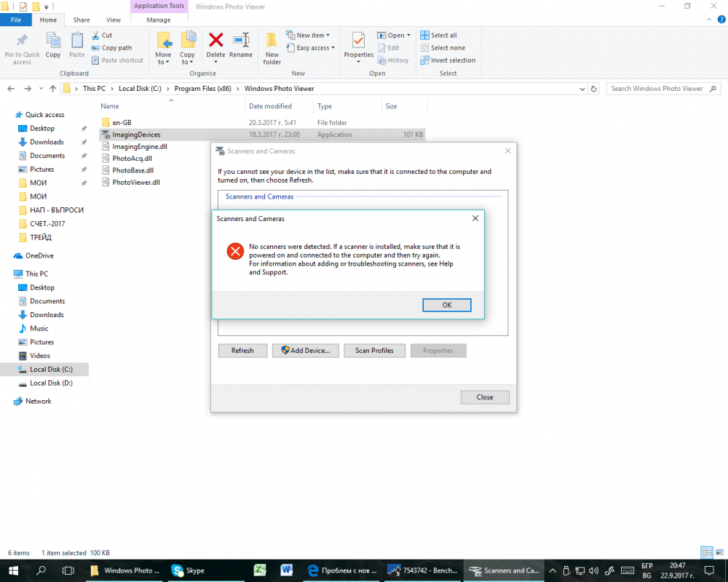
Task: Open Downloads under Quick access
Action: 47,142
